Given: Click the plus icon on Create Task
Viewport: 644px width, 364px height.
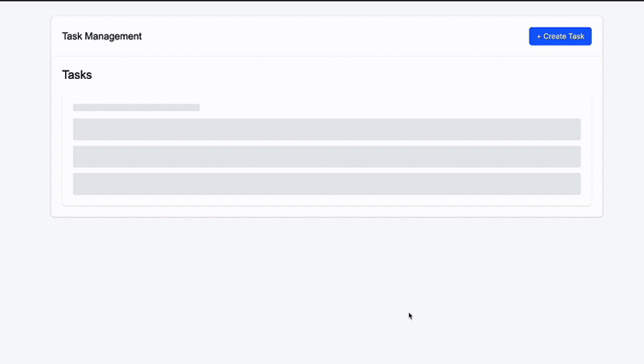Looking at the screenshot, I should [x=539, y=36].
